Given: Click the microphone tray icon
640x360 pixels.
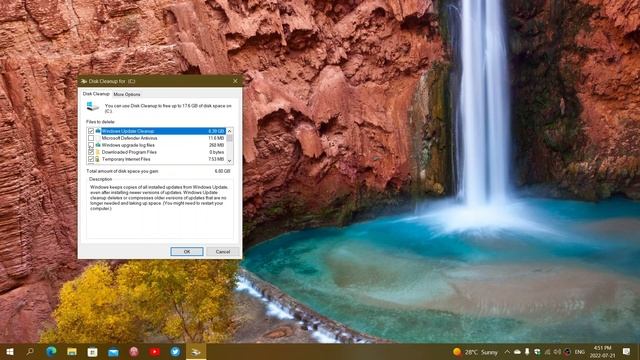Looking at the screenshot, I should [527, 352].
